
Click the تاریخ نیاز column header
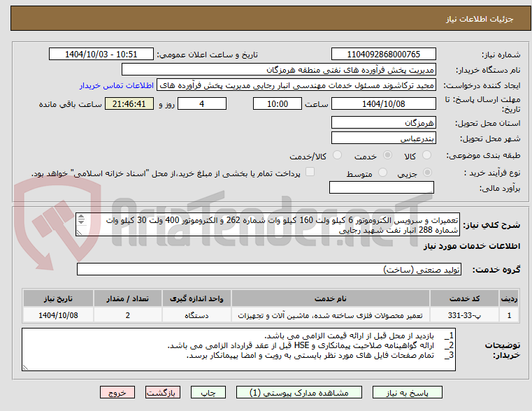58,298
